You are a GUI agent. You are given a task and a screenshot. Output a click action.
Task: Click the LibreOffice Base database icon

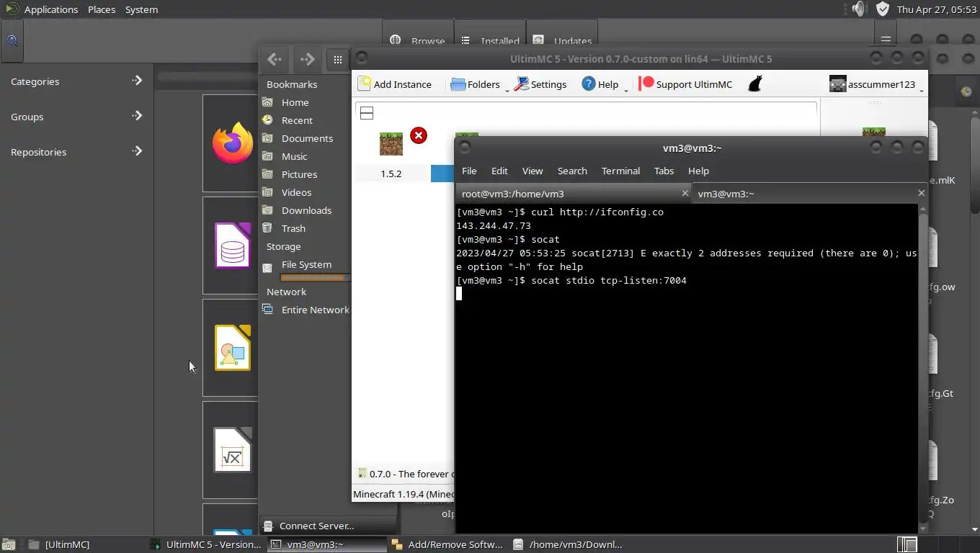pos(232,246)
